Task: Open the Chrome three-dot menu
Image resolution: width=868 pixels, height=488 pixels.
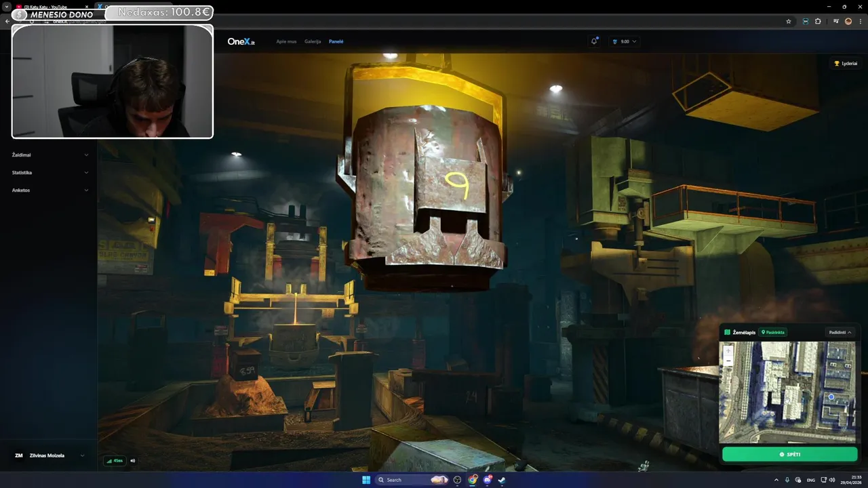Action: pyautogui.click(x=861, y=21)
